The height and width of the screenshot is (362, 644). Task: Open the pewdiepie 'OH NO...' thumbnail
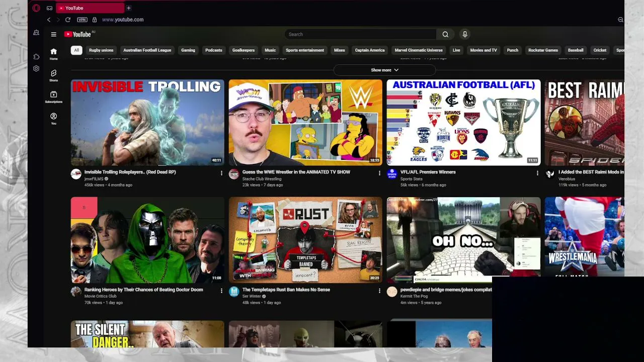pos(463,240)
